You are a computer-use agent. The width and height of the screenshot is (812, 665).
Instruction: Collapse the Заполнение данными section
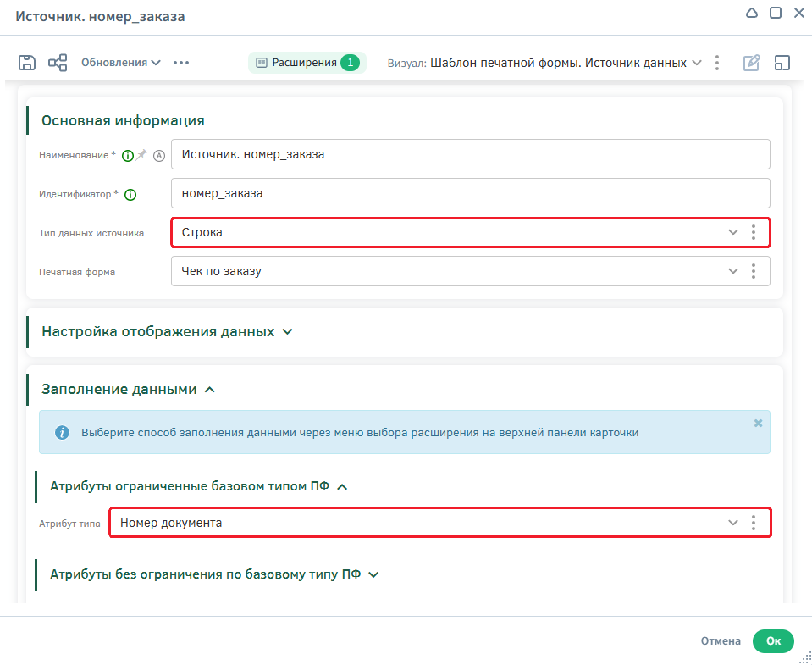[210, 390]
